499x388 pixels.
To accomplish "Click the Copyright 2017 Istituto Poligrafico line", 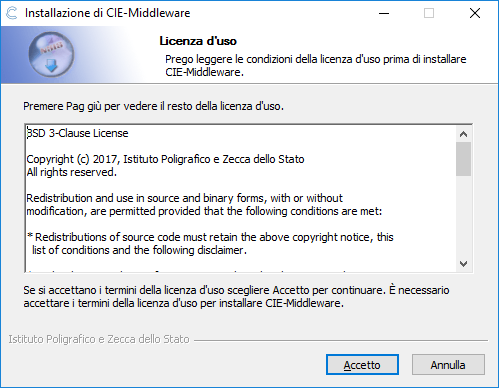I will point(165,159).
